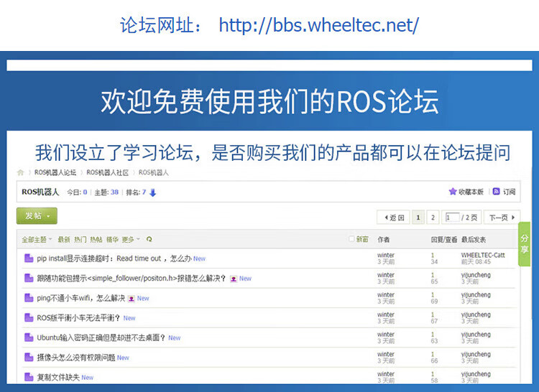
Task: Click the purple folder icon beside the Ubuntu password thread
Action: tap(29, 337)
